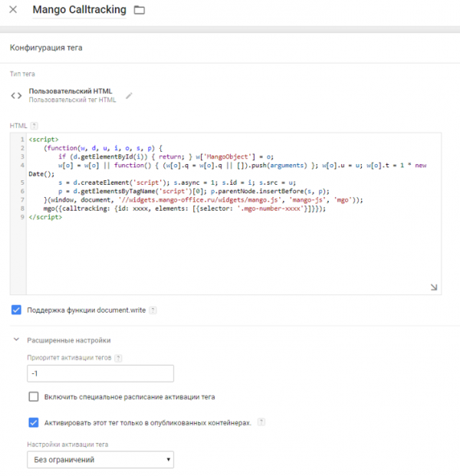The image size is (460, 476).
Task: Click the pencil icon to change tag type
Action: 129,96
